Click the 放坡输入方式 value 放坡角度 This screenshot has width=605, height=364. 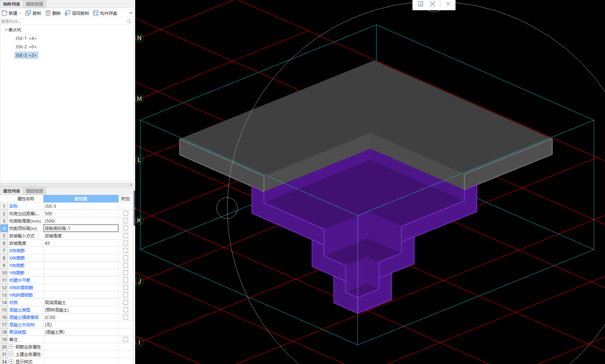click(x=81, y=236)
